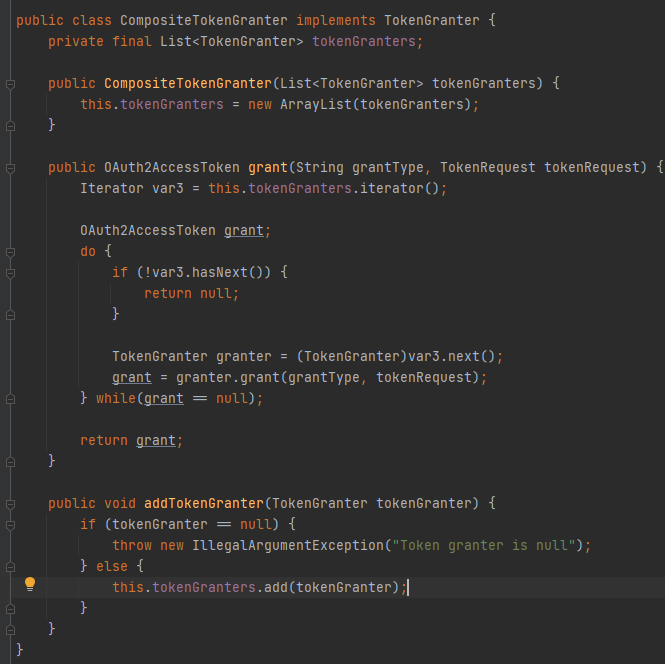Click the grant method name in its declaration
Screen dimensions: 665x664
tap(268, 167)
